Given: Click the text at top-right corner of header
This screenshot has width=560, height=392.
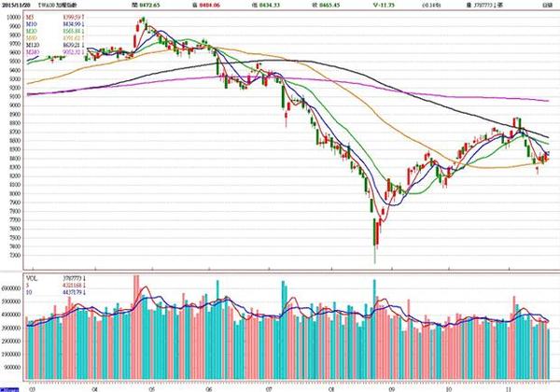Looking at the screenshot, I should click(x=547, y=6).
